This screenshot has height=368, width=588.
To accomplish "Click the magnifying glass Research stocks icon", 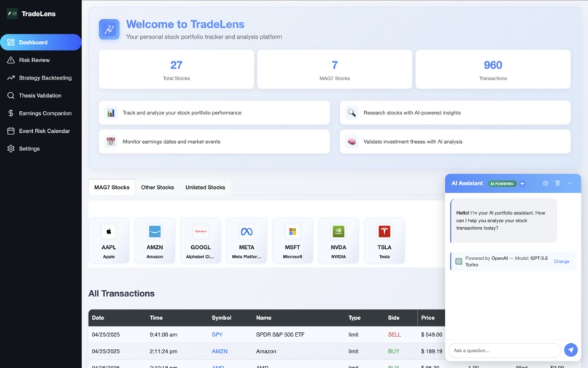I will (352, 112).
